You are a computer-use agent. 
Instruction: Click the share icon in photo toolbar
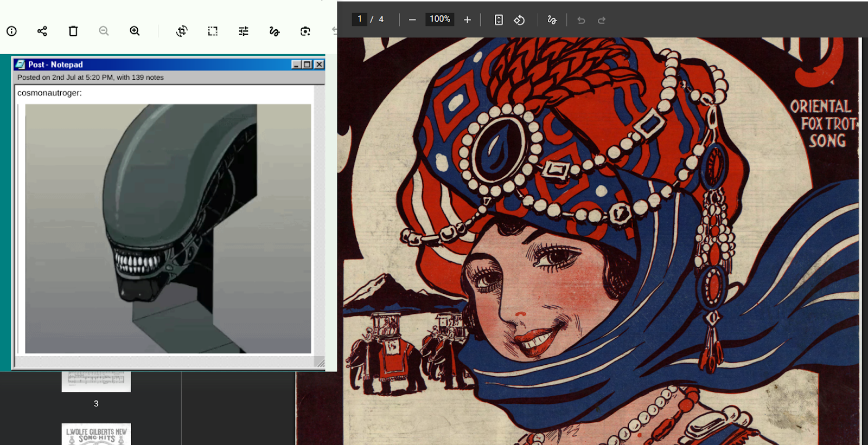(x=42, y=31)
